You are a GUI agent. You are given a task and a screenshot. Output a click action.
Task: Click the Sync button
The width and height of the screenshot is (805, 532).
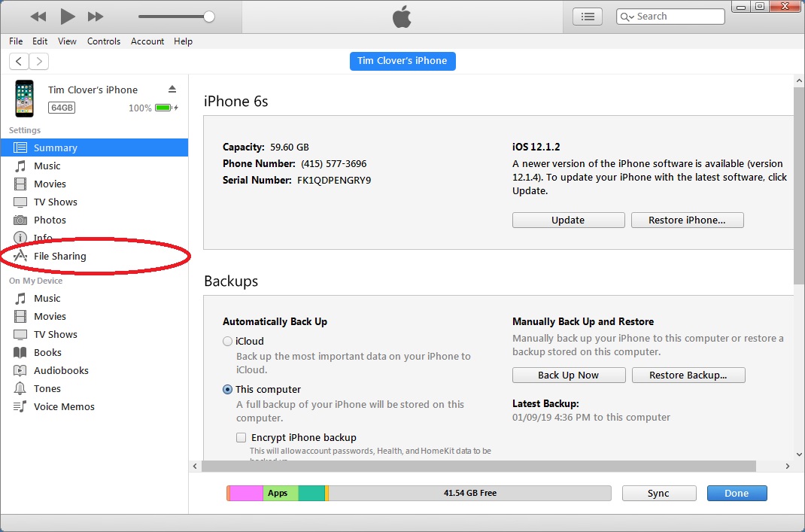pyautogui.click(x=659, y=493)
